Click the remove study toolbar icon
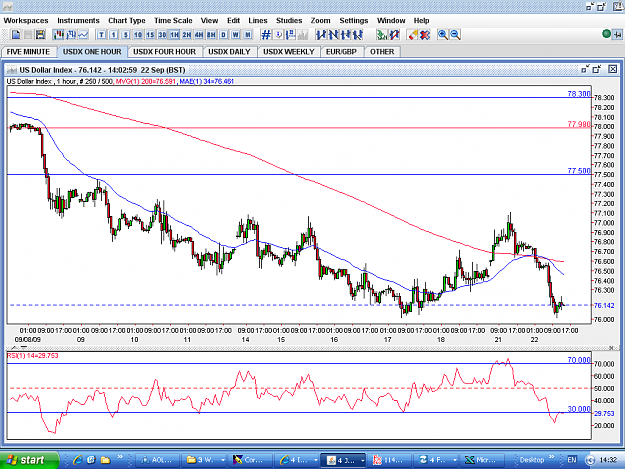The height and width of the screenshot is (469, 625). [394, 35]
